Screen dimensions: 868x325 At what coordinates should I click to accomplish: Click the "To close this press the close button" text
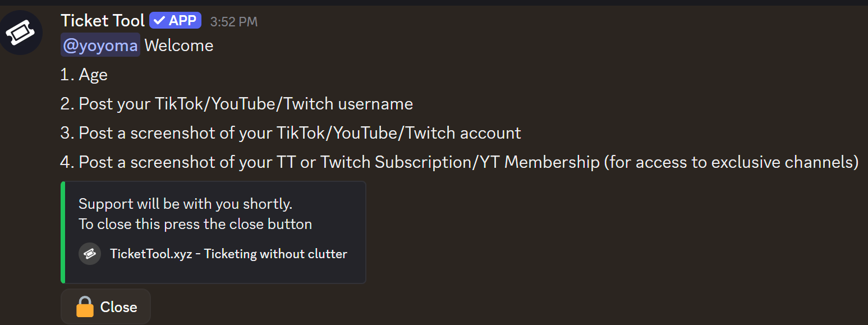195,224
